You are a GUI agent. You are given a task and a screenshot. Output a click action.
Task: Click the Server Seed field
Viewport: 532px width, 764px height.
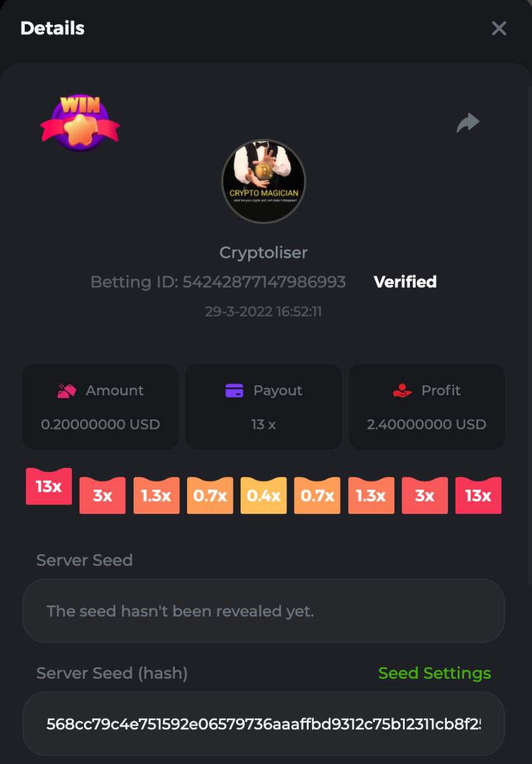tap(263, 611)
